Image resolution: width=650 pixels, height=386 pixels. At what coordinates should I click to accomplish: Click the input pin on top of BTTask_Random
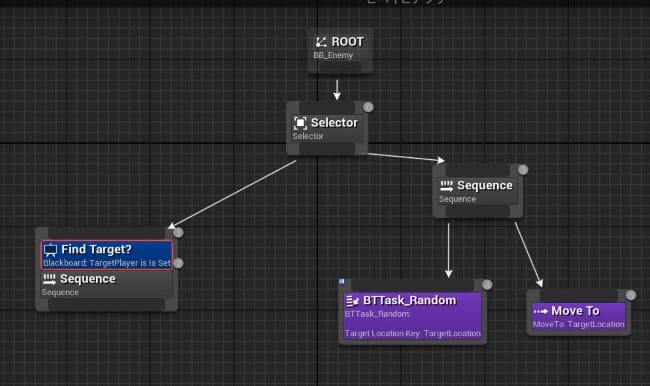(x=412, y=284)
